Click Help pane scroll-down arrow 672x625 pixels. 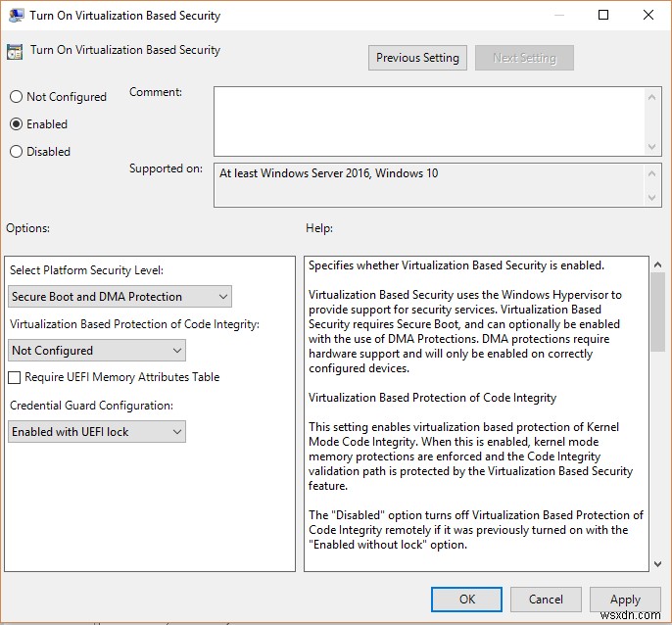[657, 564]
